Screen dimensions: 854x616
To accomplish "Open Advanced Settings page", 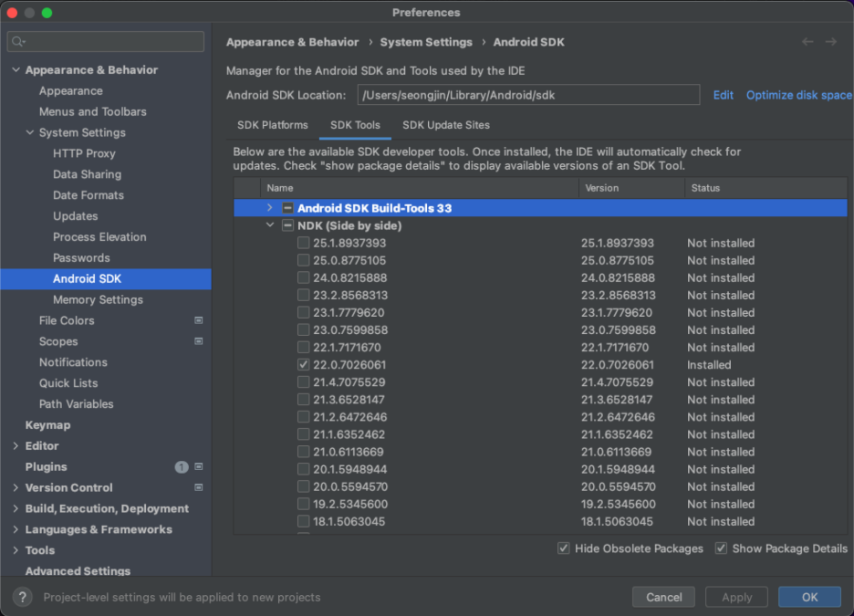I will [78, 570].
